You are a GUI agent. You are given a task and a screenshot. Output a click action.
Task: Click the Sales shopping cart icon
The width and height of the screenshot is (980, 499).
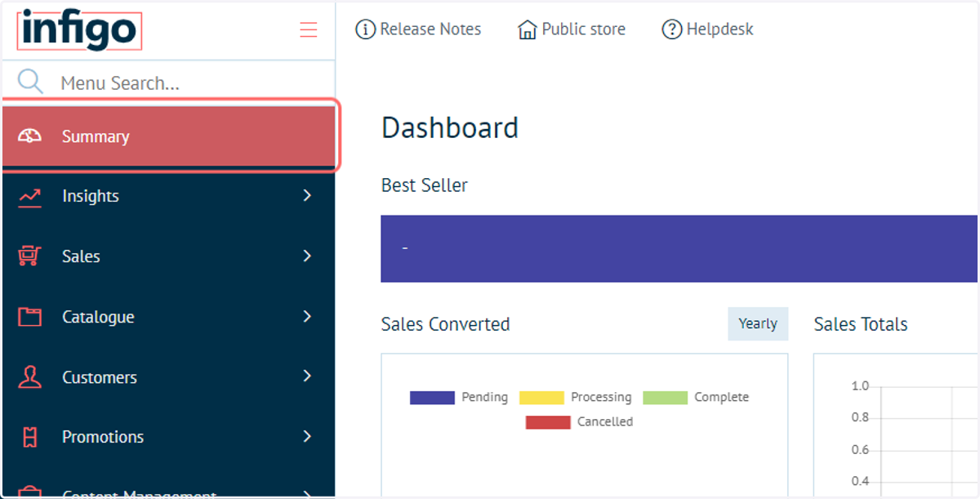point(30,256)
